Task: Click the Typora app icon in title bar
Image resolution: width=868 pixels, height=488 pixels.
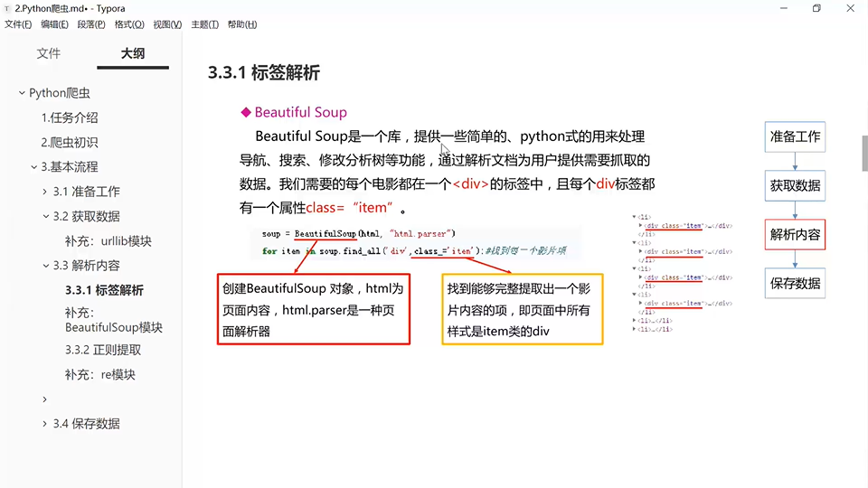Action: (7, 8)
